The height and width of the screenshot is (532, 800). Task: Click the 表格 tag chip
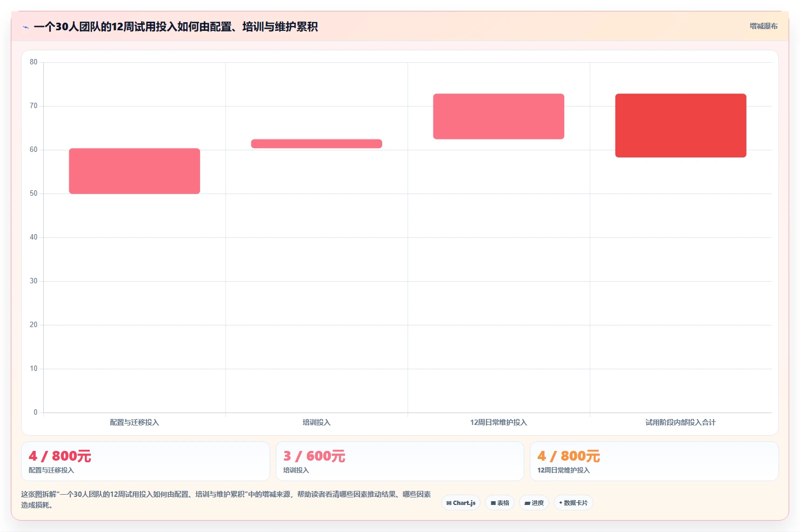click(x=500, y=503)
